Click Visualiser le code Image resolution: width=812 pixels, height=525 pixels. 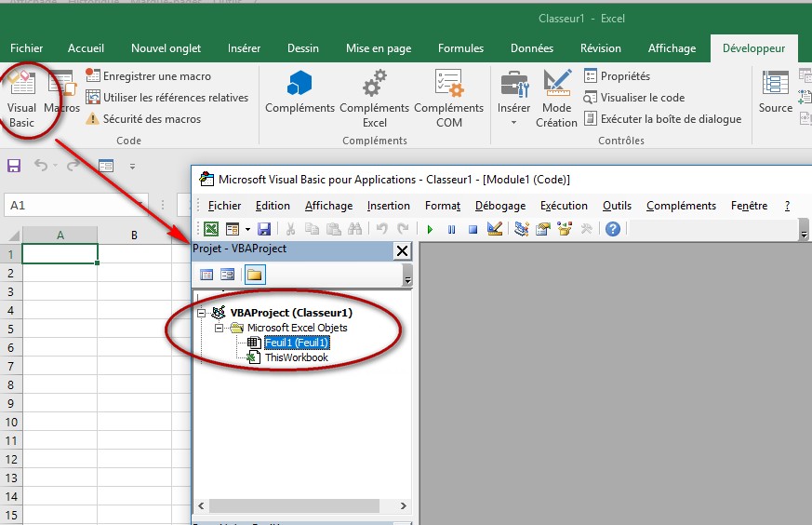pyautogui.click(x=634, y=98)
